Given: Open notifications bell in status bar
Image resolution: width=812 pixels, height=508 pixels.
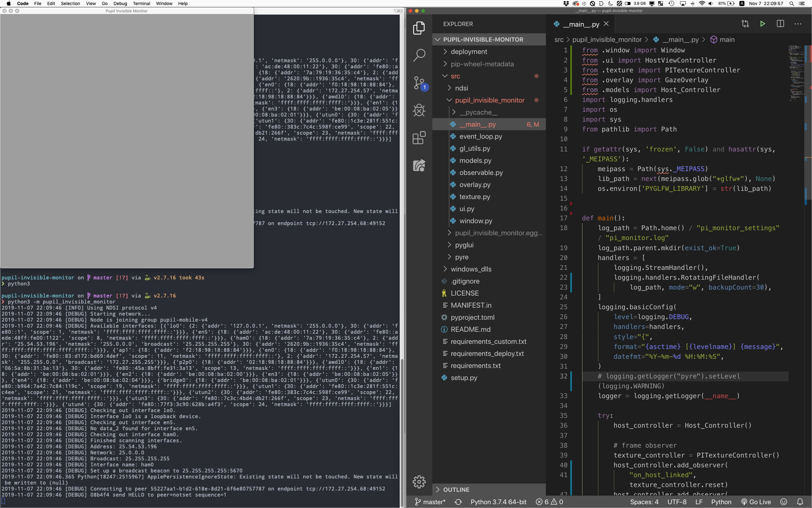Looking at the screenshot, I should [800, 502].
